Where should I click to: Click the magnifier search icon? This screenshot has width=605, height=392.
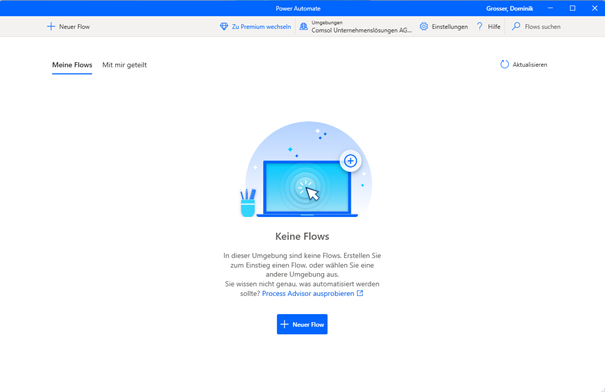pos(516,26)
